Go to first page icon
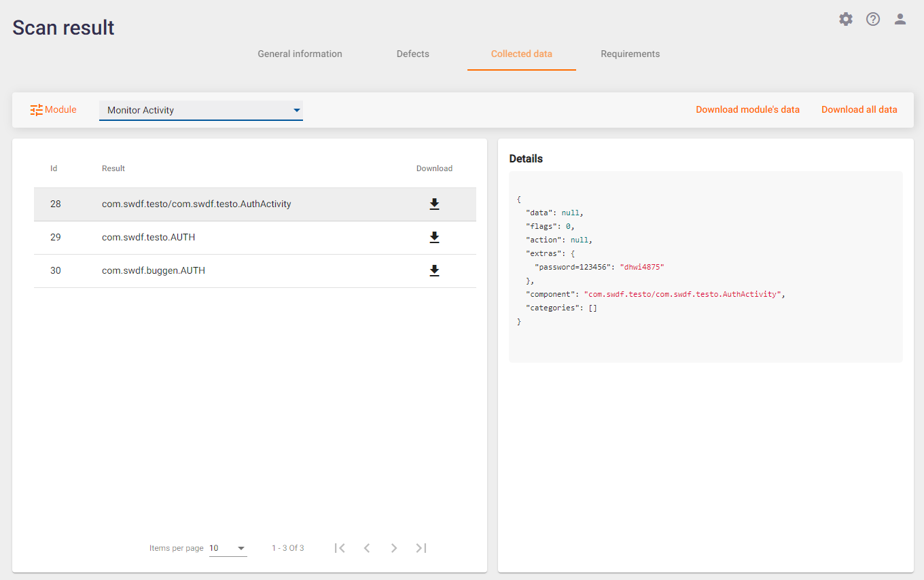This screenshot has width=924, height=580. pyautogui.click(x=340, y=547)
